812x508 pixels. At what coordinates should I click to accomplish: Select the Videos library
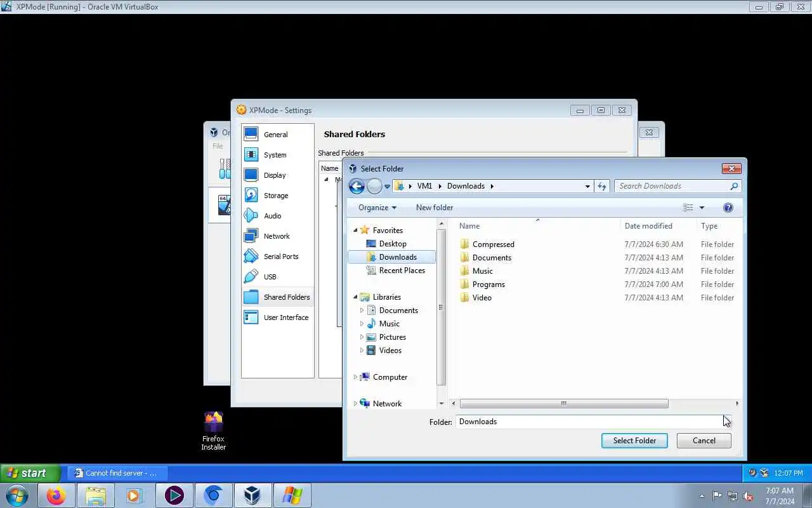pos(390,351)
